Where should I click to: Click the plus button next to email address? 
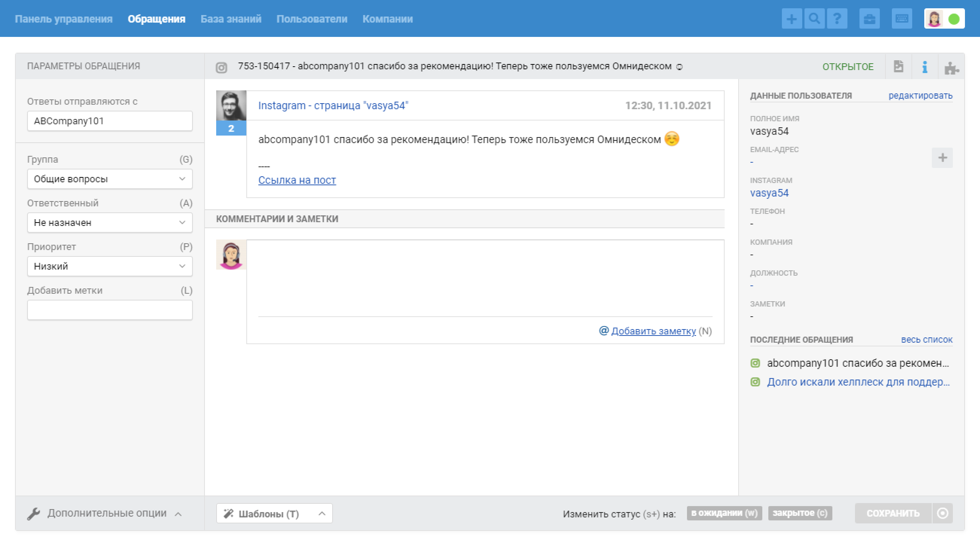tap(942, 157)
